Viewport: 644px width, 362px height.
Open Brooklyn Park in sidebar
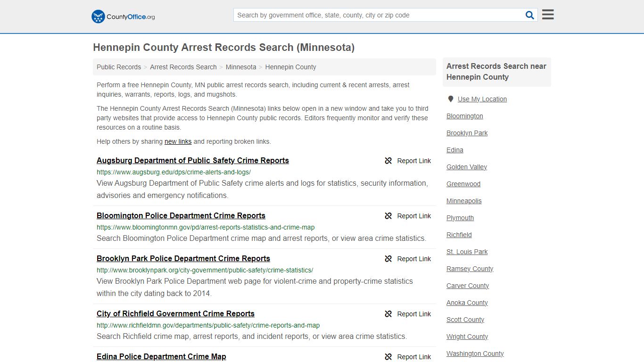point(467,133)
